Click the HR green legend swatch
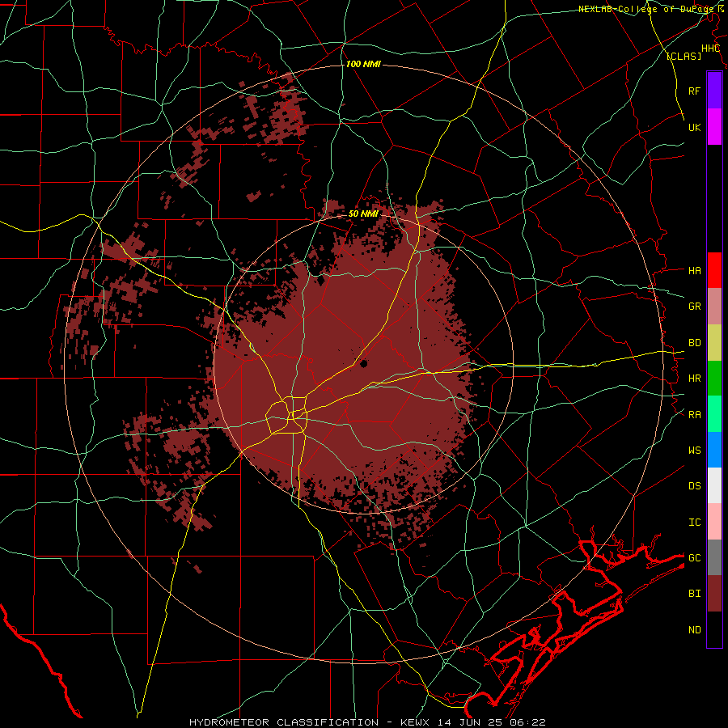This screenshot has height=728, width=728. click(714, 378)
